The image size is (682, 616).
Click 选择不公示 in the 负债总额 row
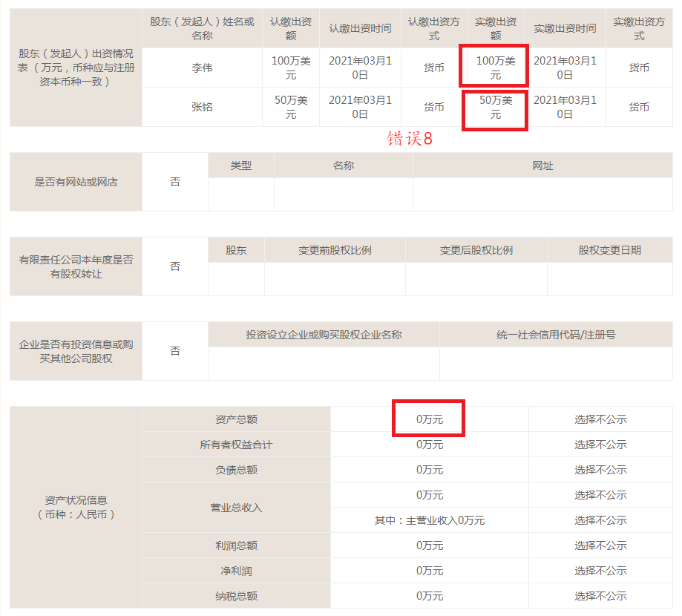(x=600, y=470)
